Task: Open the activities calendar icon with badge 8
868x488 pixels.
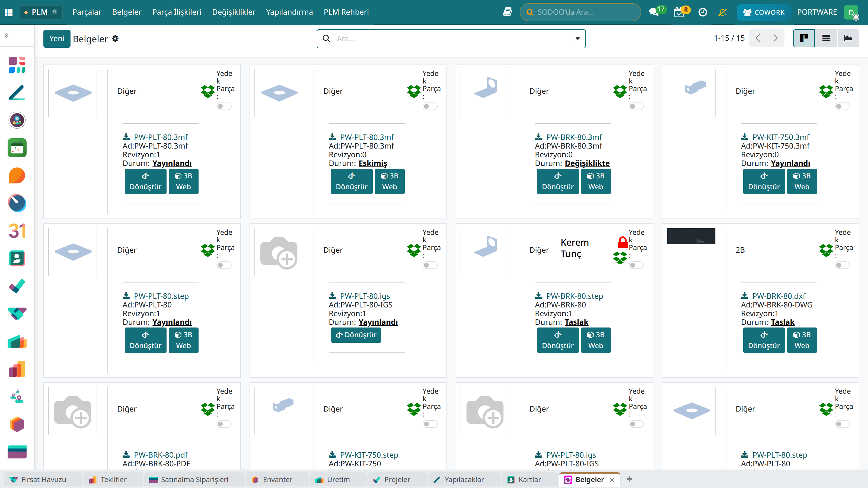Action: [x=679, y=12]
